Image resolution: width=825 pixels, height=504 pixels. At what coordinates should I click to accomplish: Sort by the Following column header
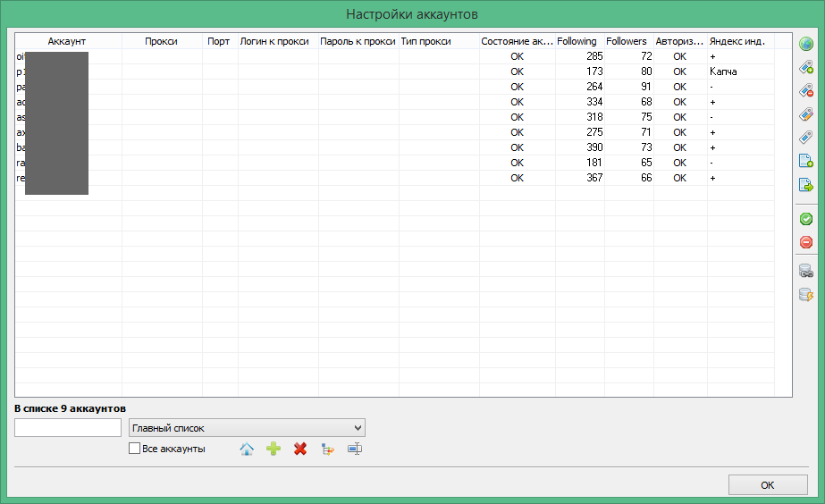[577, 41]
